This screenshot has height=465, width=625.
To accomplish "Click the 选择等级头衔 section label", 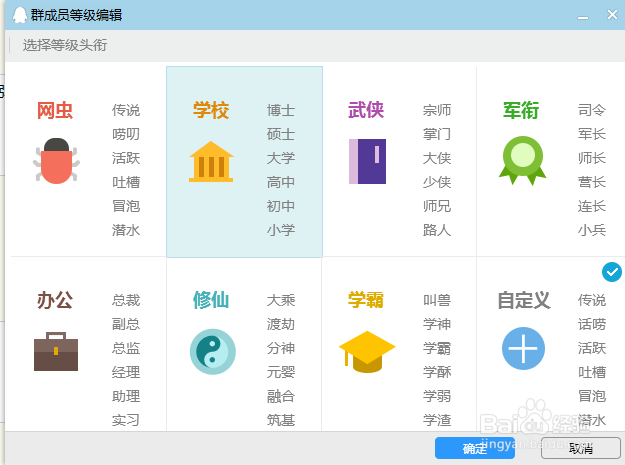I will point(65,45).
